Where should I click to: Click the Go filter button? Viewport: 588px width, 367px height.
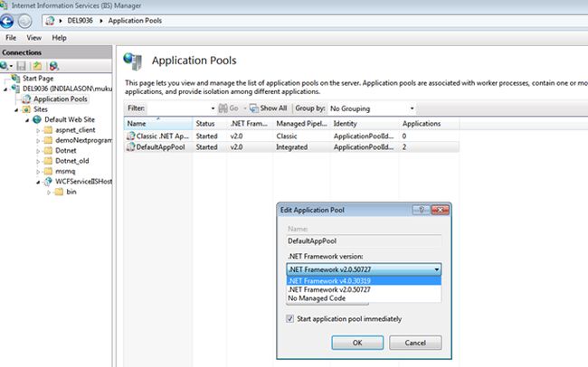229,108
